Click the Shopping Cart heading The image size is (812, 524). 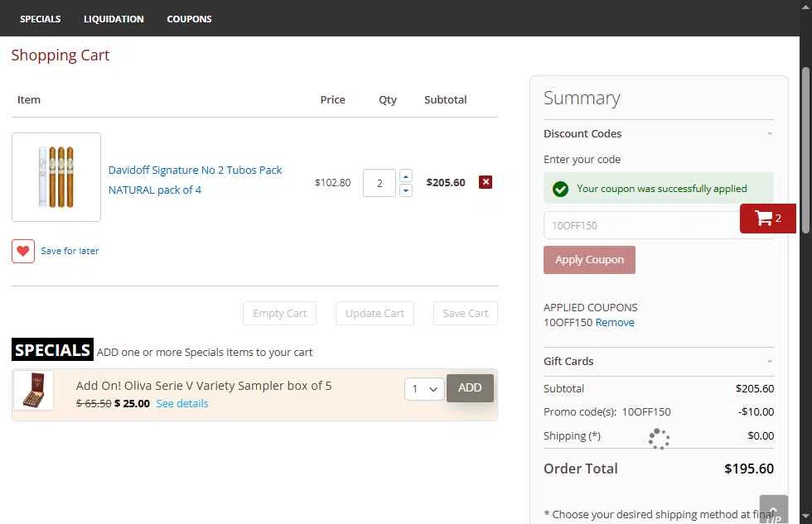pyautogui.click(x=60, y=55)
